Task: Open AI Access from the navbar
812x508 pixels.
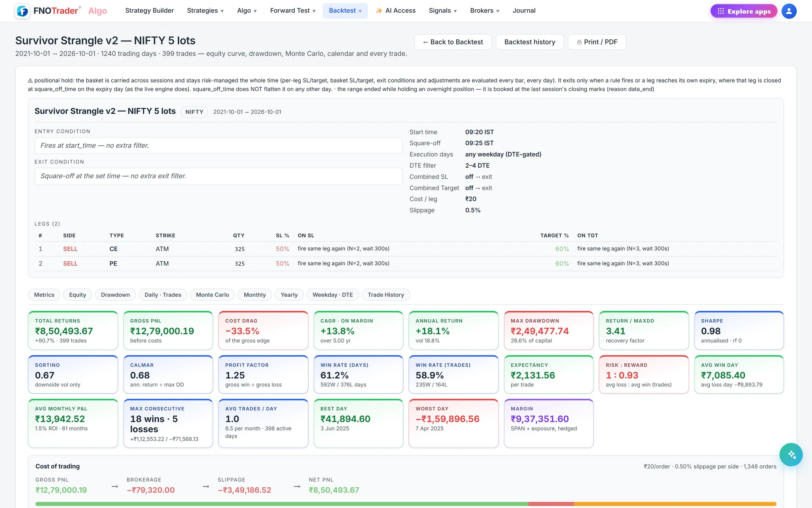Action: click(395, 11)
